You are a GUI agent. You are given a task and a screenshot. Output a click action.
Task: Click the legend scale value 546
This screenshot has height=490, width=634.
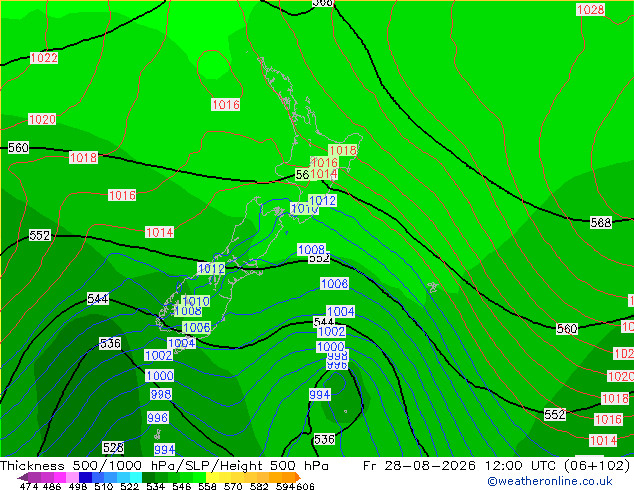pos(182,486)
